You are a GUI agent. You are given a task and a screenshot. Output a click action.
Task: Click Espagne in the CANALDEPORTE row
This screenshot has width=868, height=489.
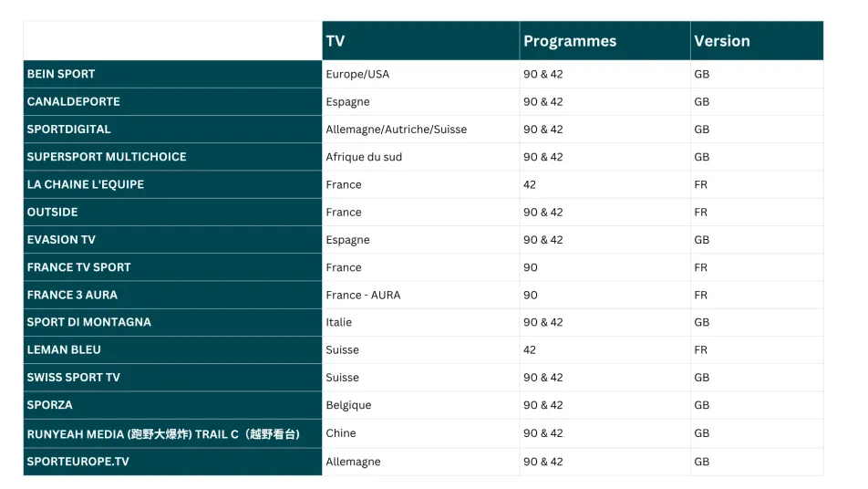[347, 102]
